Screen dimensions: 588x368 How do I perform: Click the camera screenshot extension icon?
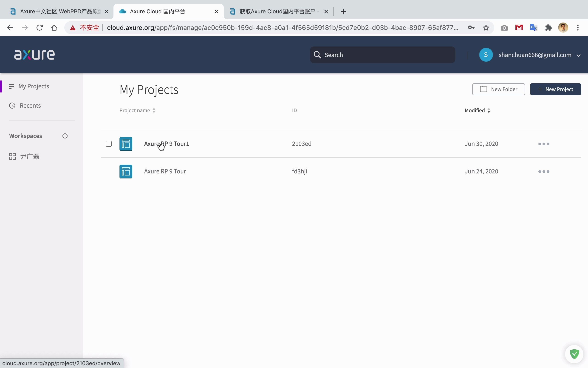click(x=504, y=28)
